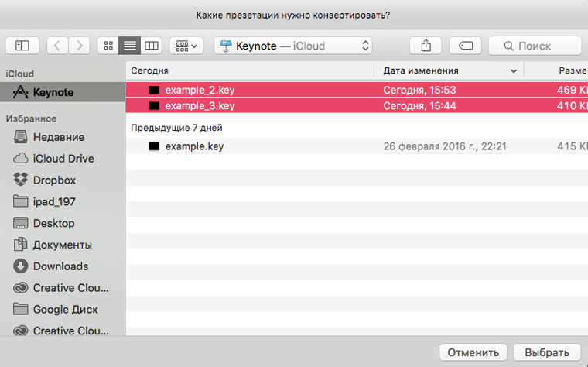588x367 pixels.
Task: Open the Keynote — iCloud location popup
Action: [x=293, y=46]
